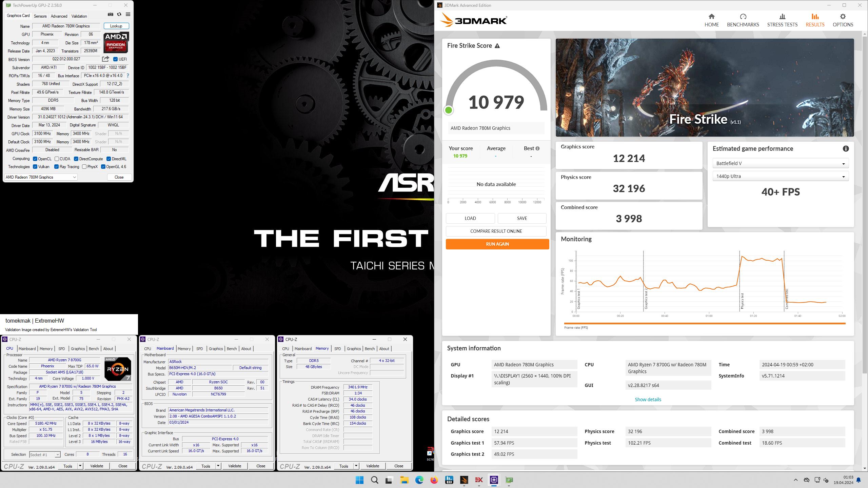Screen dimensions: 868x488
Task: Show hidden system tray icons
Action: pos(795,480)
